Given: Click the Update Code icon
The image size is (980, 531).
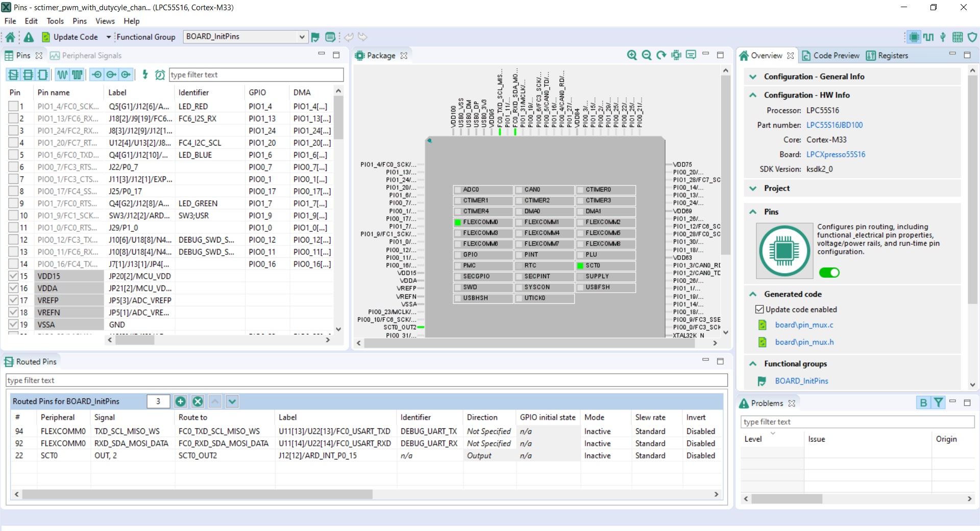Looking at the screenshot, I should 46,37.
